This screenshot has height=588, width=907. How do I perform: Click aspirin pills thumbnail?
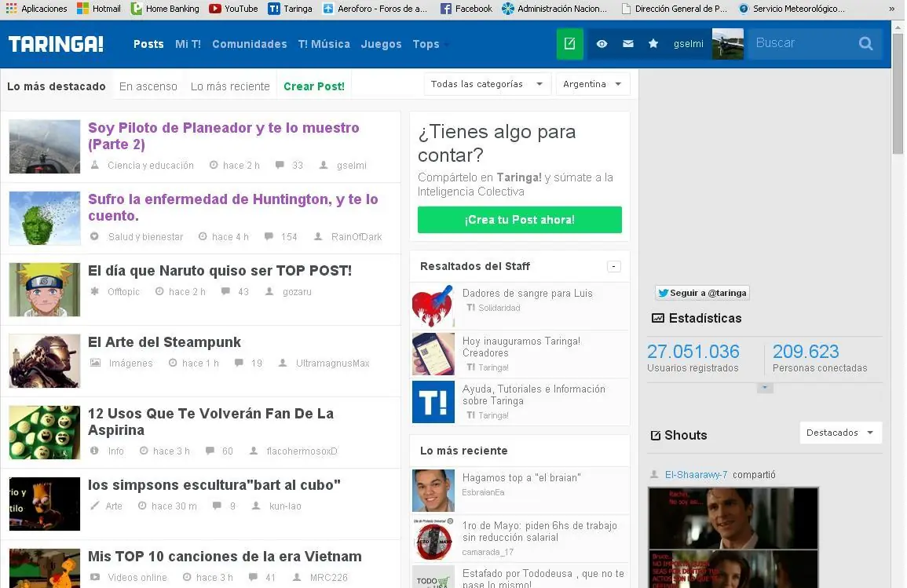45,433
